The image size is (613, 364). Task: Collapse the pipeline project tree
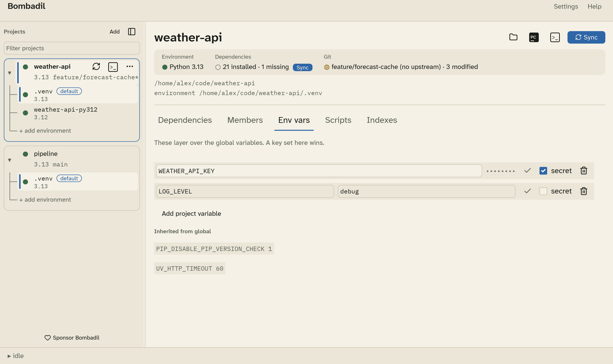pos(10,160)
